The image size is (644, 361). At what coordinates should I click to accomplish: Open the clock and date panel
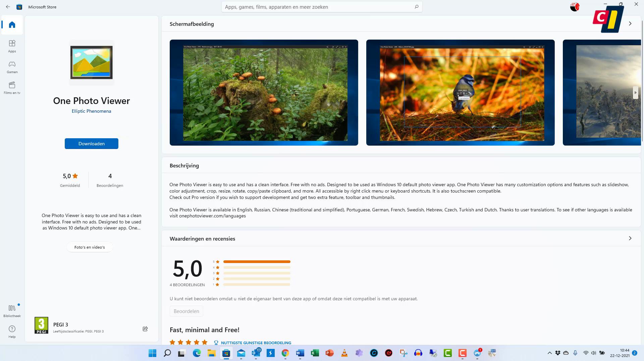pos(620,353)
